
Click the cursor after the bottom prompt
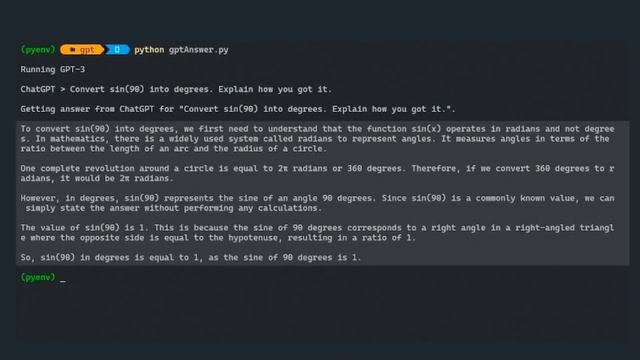[62, 280]
